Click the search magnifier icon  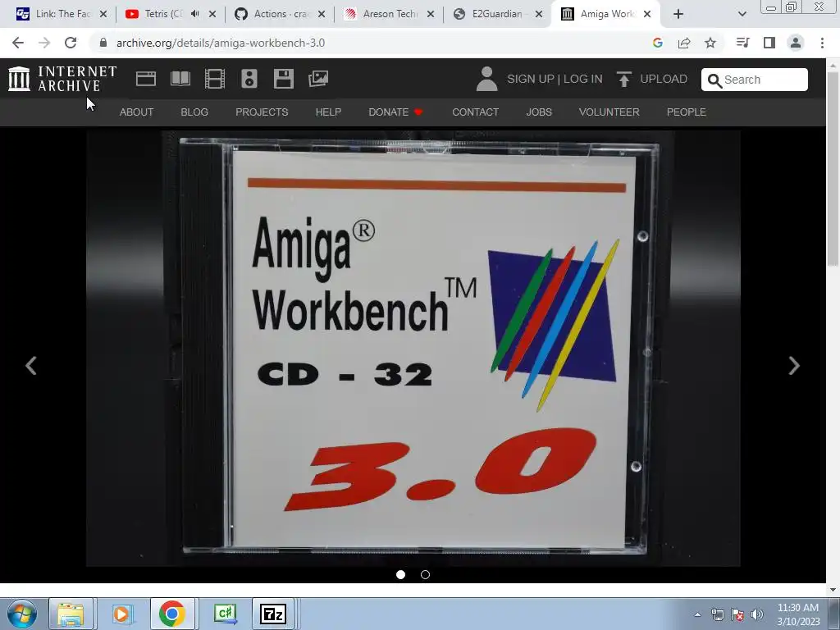click(714, 80)
